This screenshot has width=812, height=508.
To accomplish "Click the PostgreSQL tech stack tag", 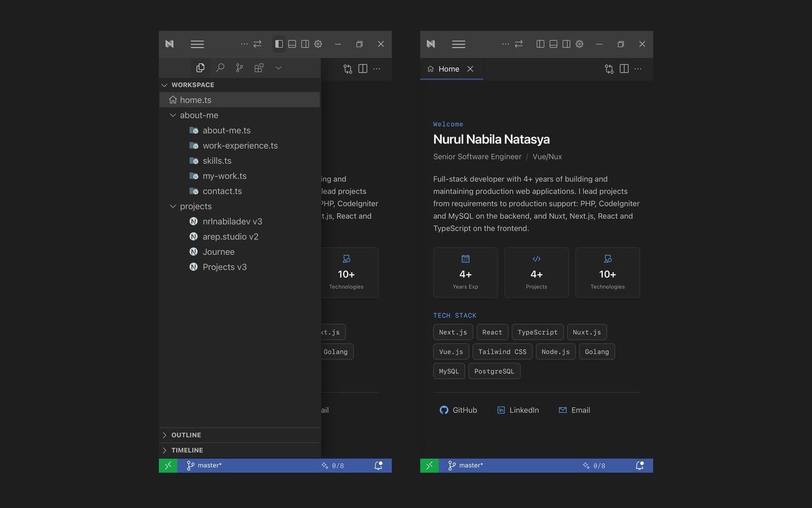I will point(494,371).
